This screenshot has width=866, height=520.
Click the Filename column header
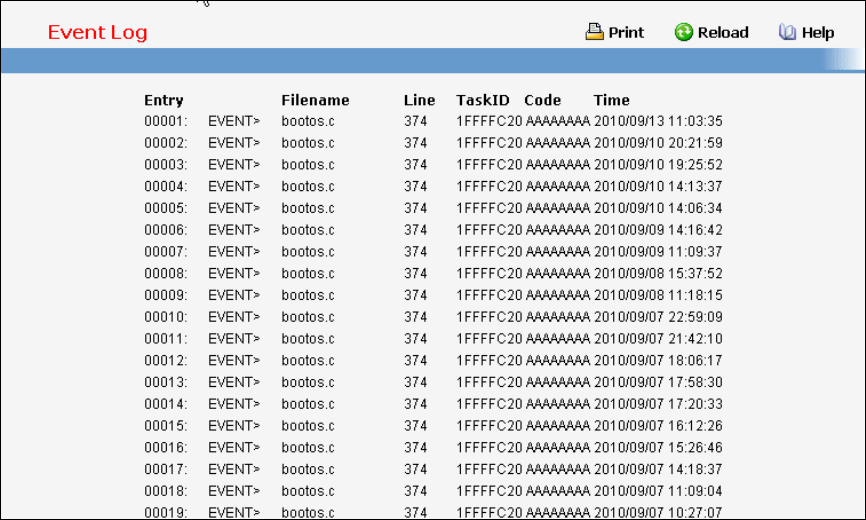click(315, 100)
